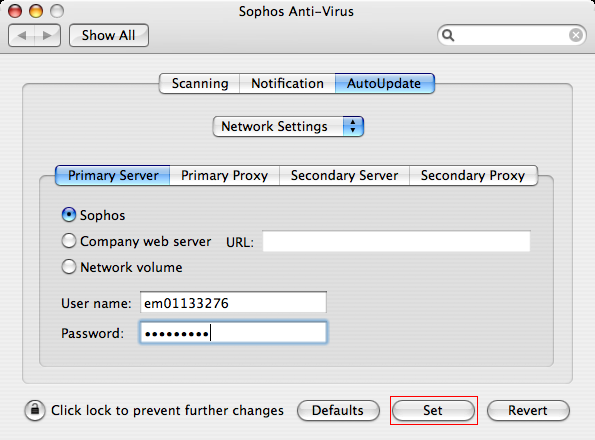Clear the search field with the X icon

(x=576, y=35)
